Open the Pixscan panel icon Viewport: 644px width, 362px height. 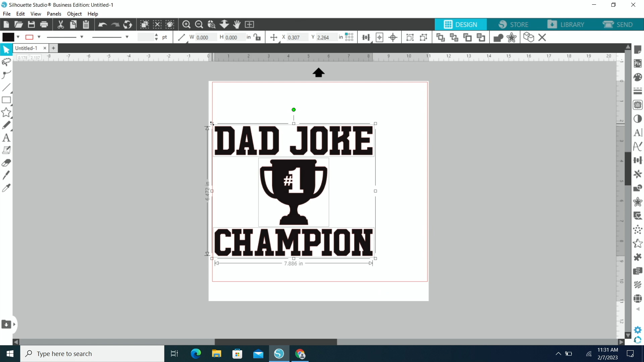(x=638, y=63)
